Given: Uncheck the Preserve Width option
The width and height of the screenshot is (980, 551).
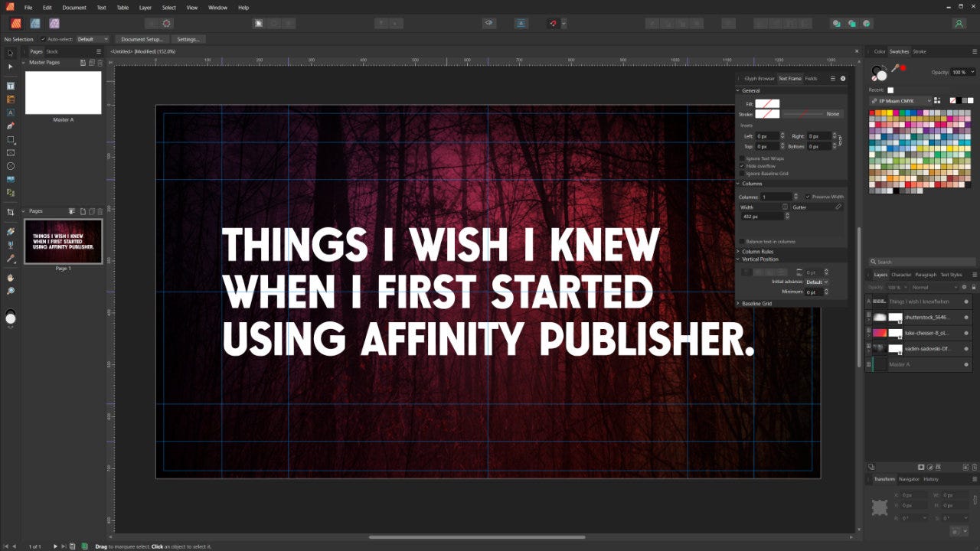Looking at the screenshot, I should (808, 197).
